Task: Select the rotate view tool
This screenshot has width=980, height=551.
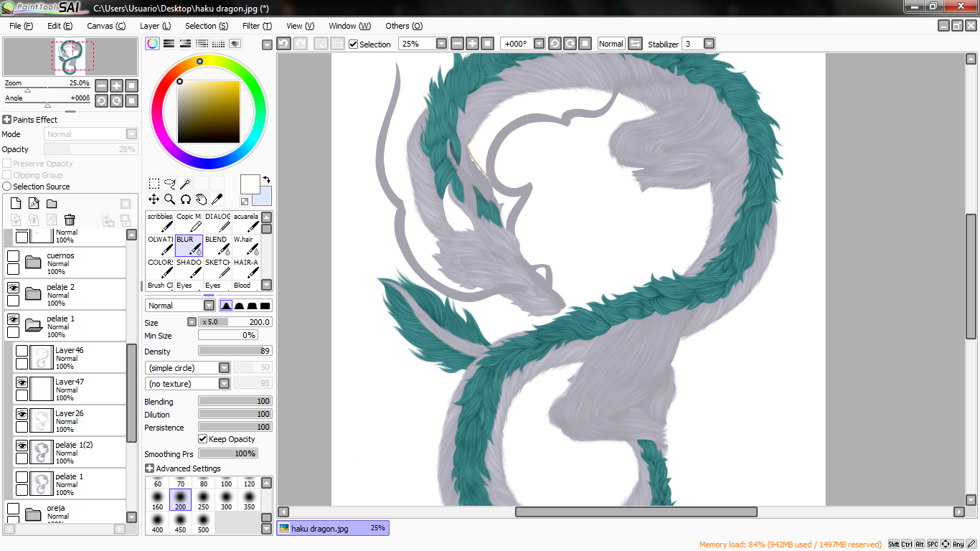Action: pos(185,199)
